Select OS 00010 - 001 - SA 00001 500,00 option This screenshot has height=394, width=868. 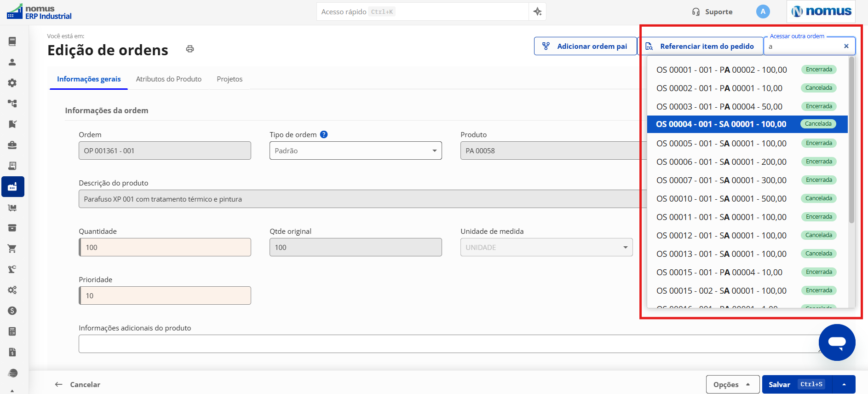(747, 198)
